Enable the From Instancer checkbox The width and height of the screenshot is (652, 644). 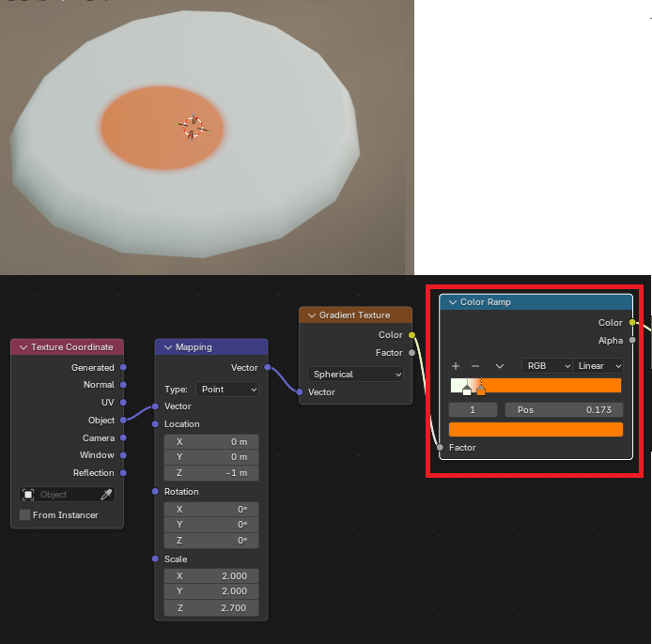(x=24, y=515)
